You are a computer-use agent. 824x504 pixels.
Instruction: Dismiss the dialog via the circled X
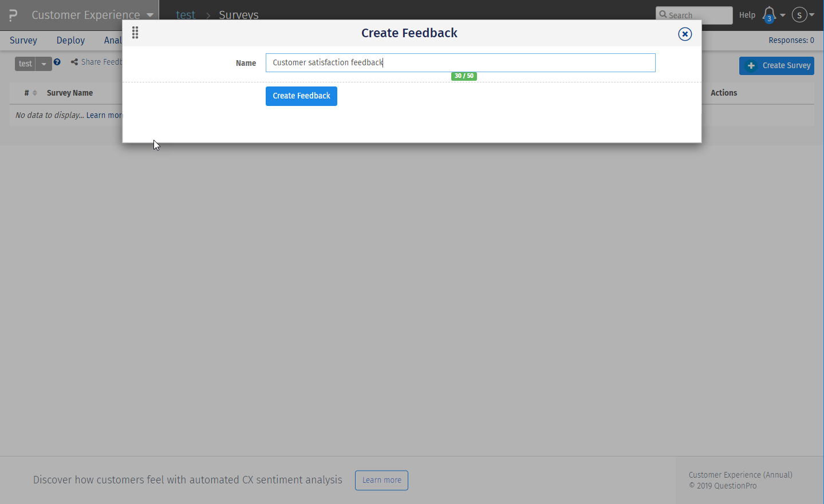[685, 34]
